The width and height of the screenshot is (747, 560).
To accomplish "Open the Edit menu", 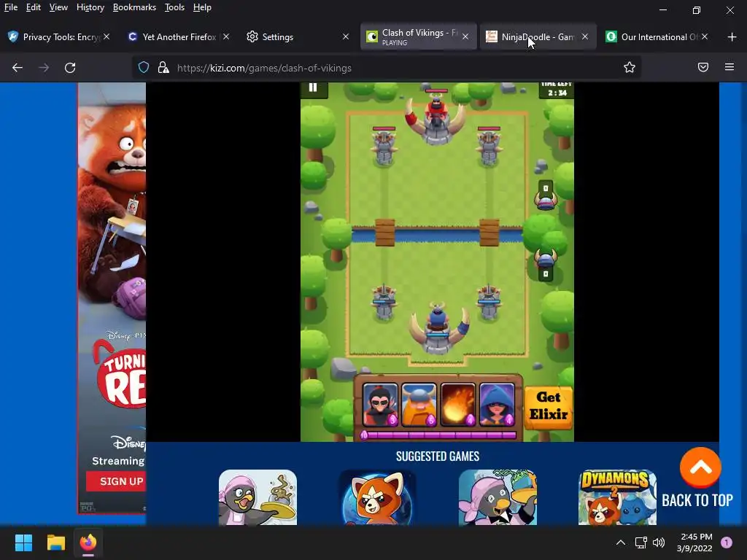I will pos(34,7).
